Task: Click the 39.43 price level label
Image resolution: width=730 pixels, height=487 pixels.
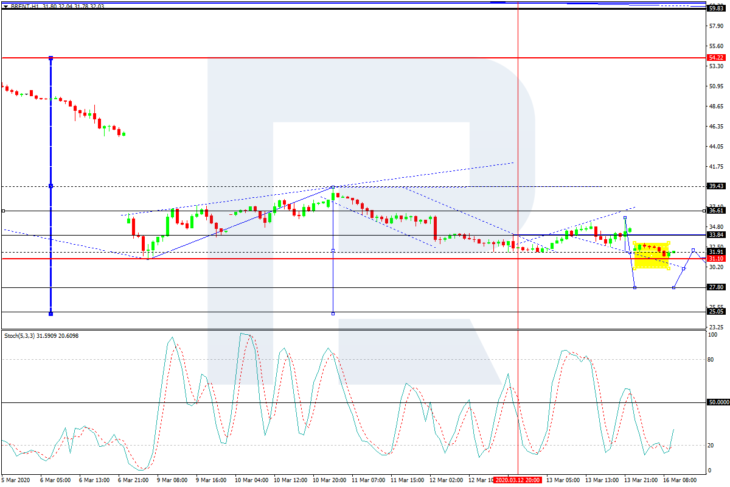Action: point(716,186)
